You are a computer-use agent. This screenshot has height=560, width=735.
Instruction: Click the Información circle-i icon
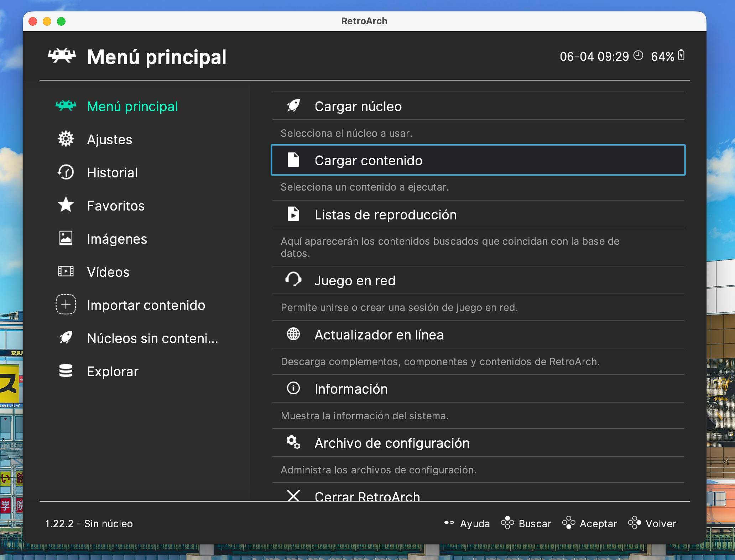coord(293,388)
